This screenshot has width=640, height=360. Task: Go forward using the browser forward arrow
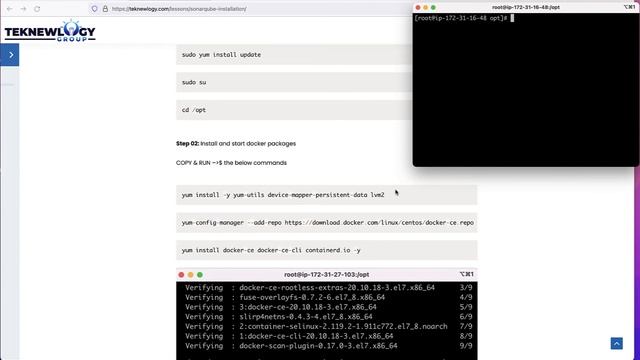tap(23, 9)
